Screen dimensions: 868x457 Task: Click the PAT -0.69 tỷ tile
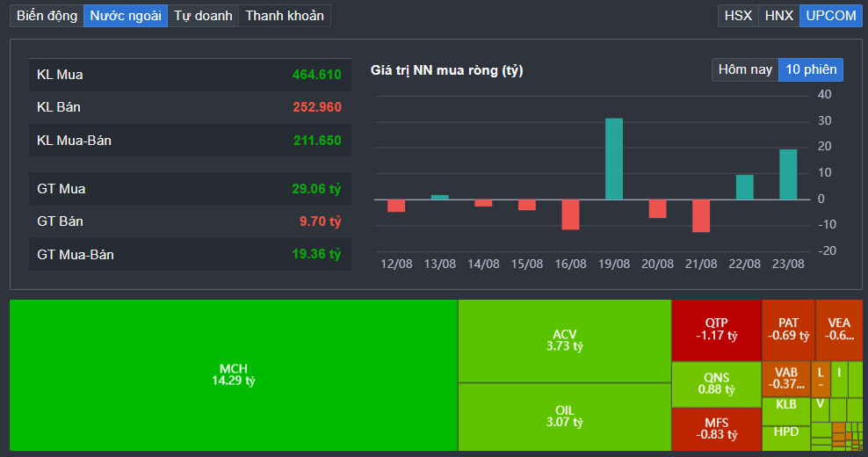tap(788, 330)
